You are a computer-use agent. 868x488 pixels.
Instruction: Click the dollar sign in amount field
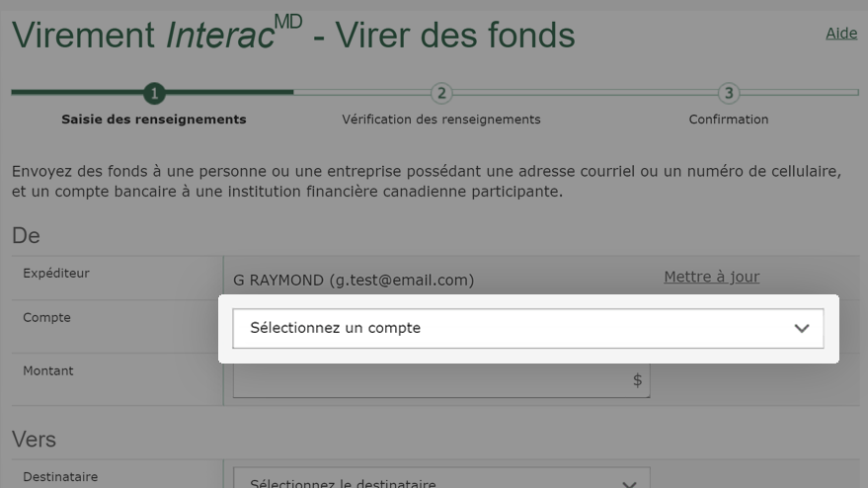[637, 380]
